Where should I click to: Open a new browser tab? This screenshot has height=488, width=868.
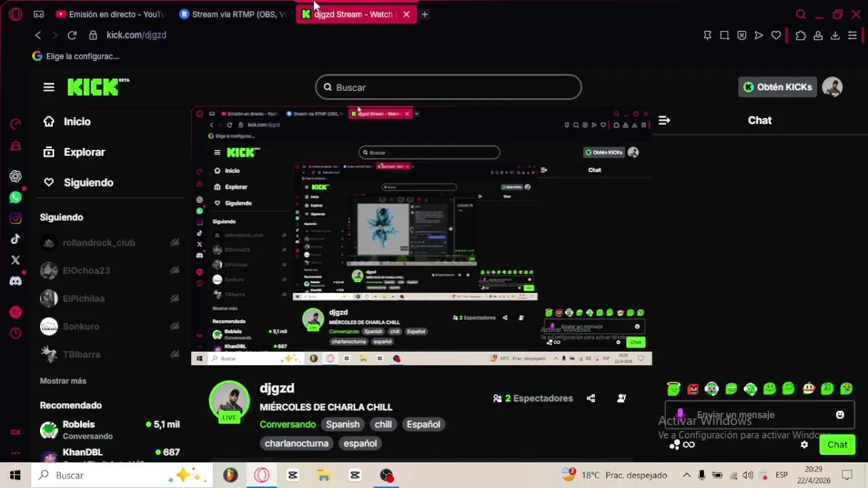click(425, 14)
